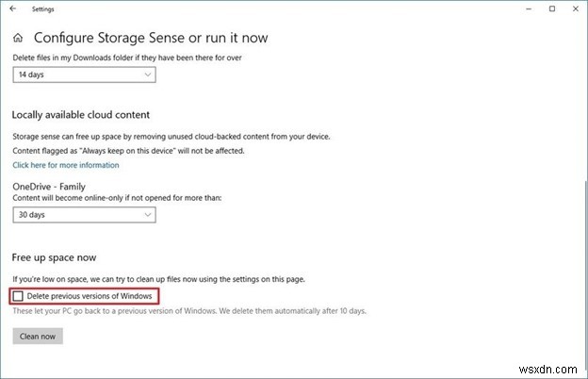Go to Settings home via house icon
Image resolution: width=588 pixels, height=379 pixels.
point(18,39)
